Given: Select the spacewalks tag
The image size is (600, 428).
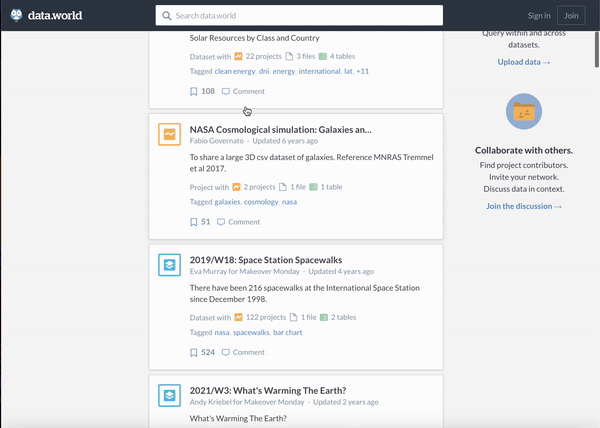Looking at the screenshot, I should coord(251,332).
